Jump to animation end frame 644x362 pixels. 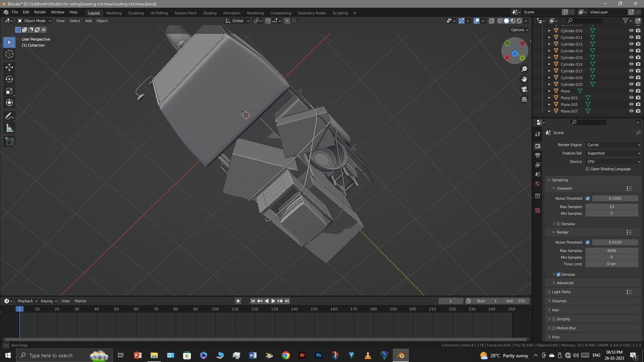tap(287, 301)
